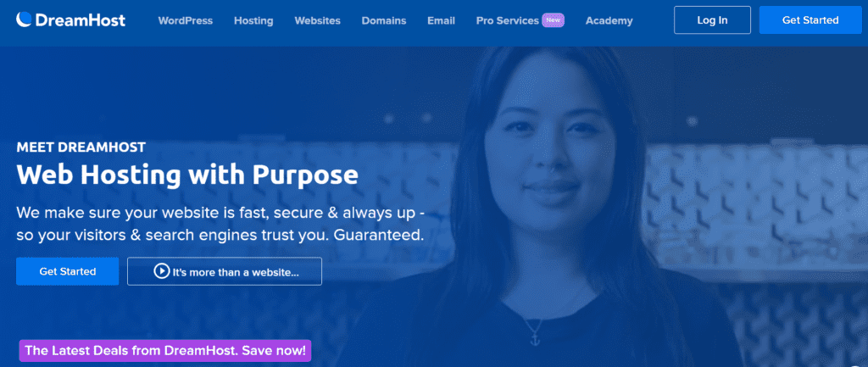Click the purple New badge

coord(553,20)
